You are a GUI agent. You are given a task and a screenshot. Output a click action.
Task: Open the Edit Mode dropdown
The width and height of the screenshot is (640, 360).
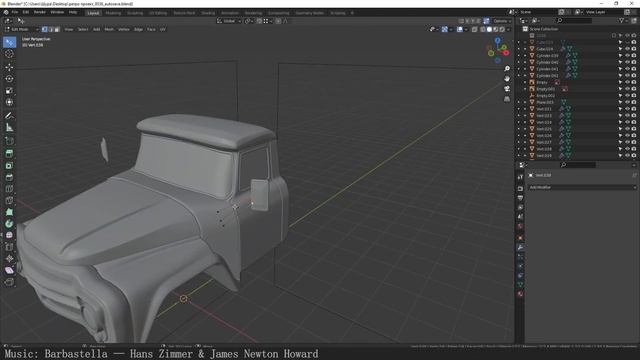coord(21,29)
